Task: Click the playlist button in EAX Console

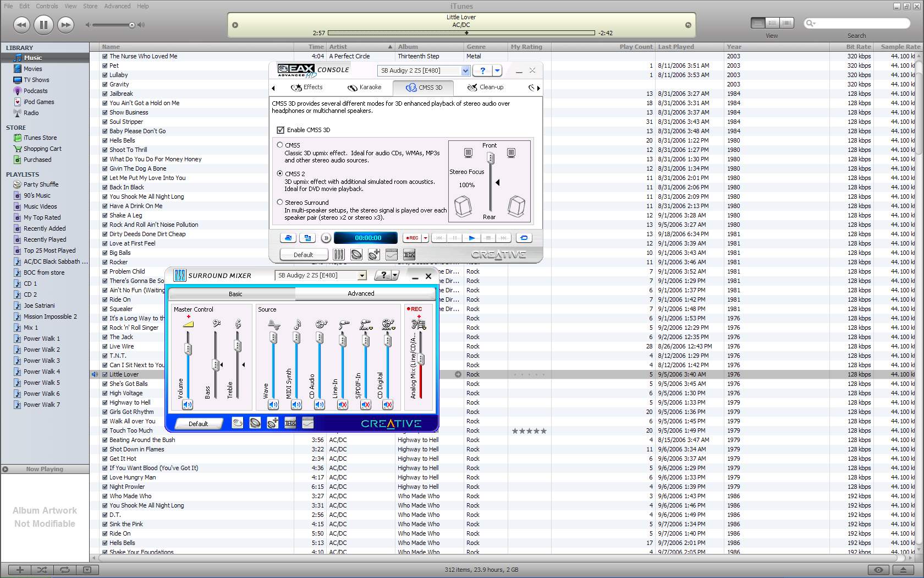Action: pyautogui.click(x=307, y=238)
